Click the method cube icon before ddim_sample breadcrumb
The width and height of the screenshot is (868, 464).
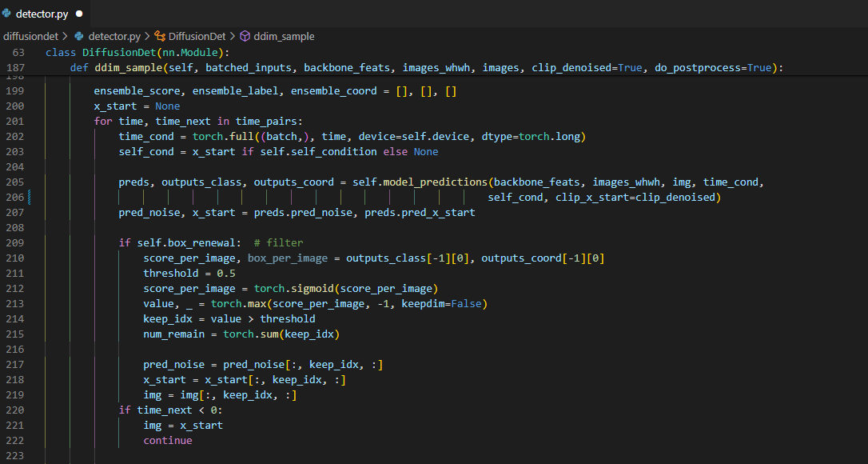[x=245, y=37]
